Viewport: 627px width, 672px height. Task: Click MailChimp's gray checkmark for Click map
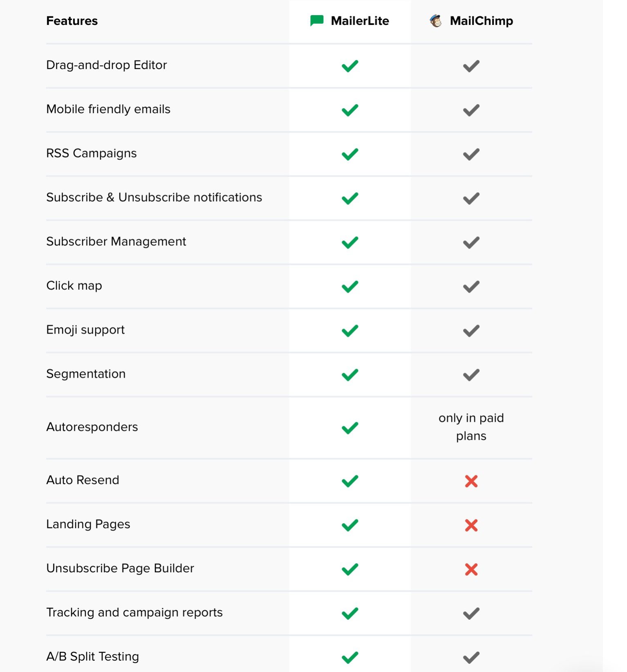pos(471,287)
